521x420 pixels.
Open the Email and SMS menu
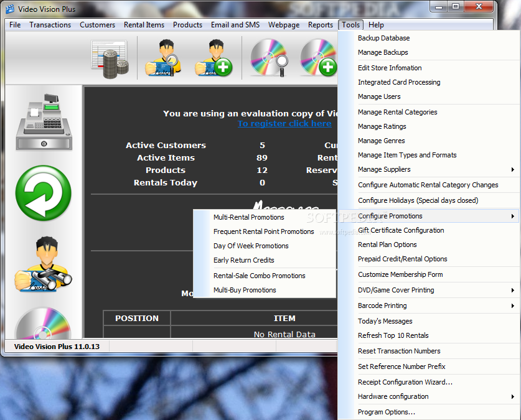point(235,25)
